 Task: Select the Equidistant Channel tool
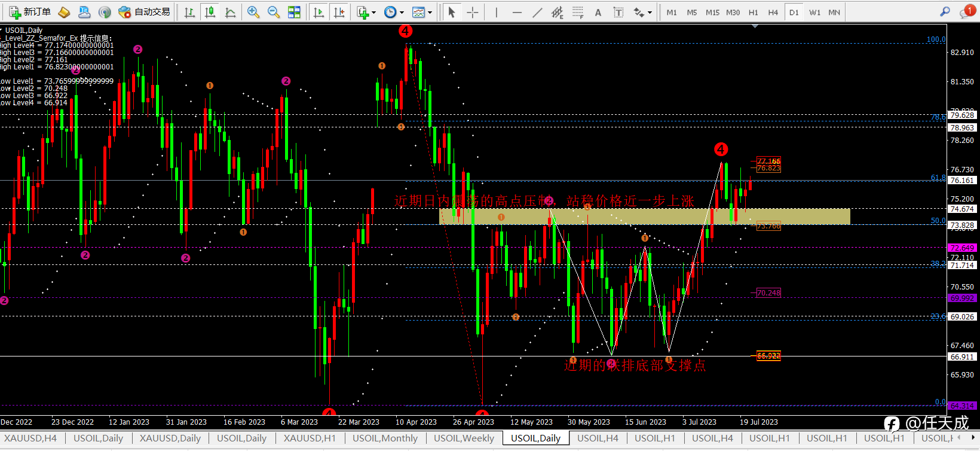558,12
